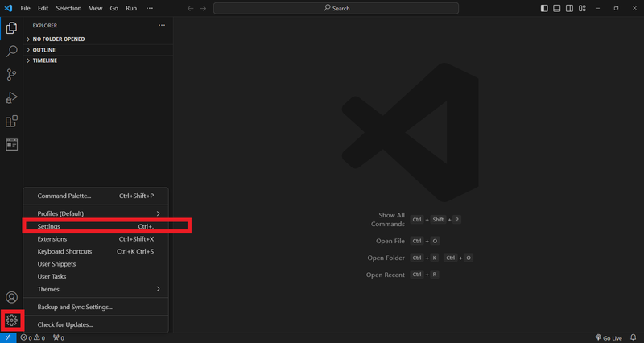This screenshot has height=343, width=644.
Task: Click the EXPLORER panel title
Action: pos(45,26)
